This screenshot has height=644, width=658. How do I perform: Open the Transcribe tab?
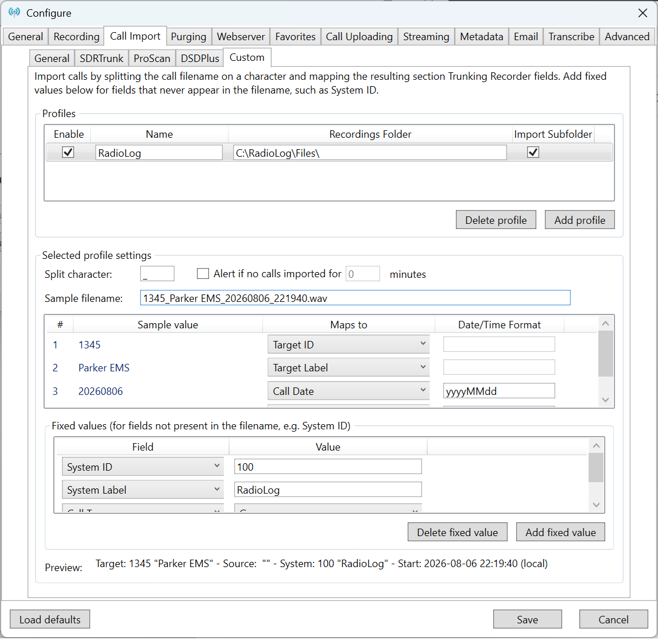coord(571,37)
